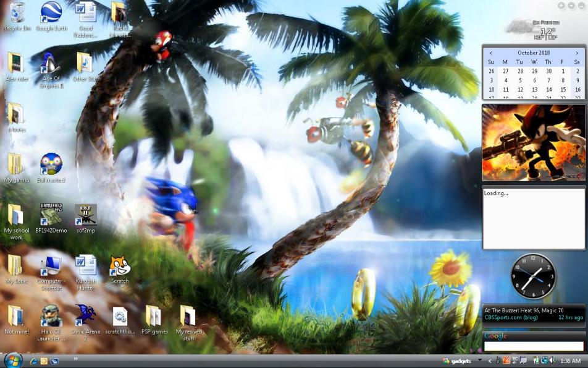Click the Loading... notes gadget panel

534,218
